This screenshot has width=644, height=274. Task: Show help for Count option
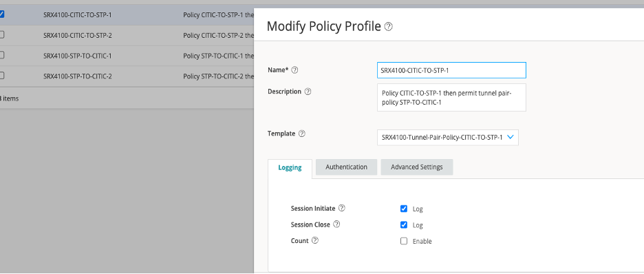click(315, 241)
